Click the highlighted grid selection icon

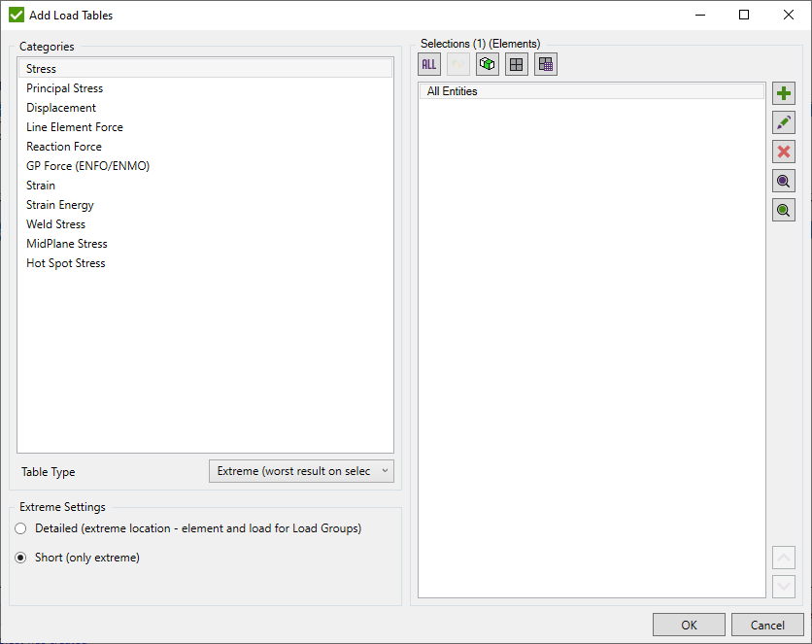pos(545,63)
